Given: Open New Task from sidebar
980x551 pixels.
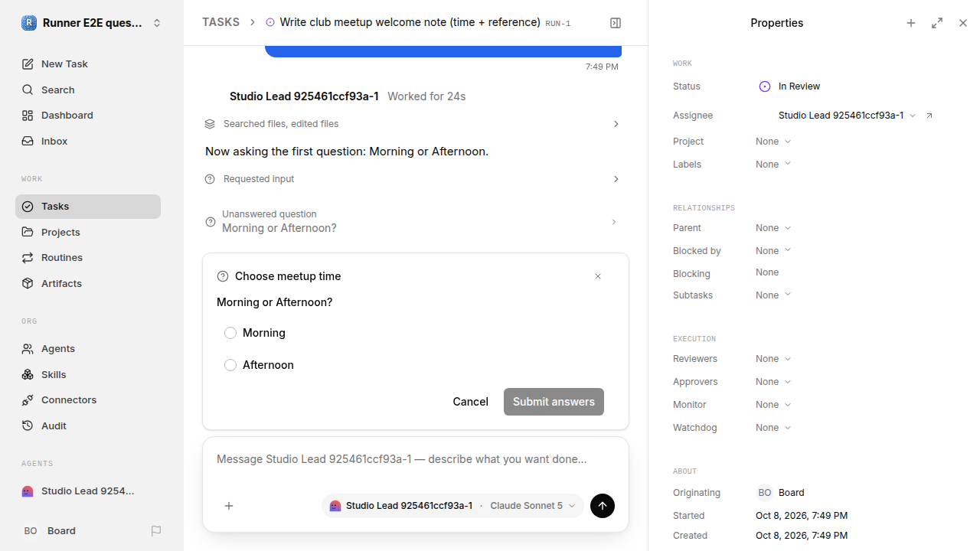Looking at the screenshot, I should point(88,64).
